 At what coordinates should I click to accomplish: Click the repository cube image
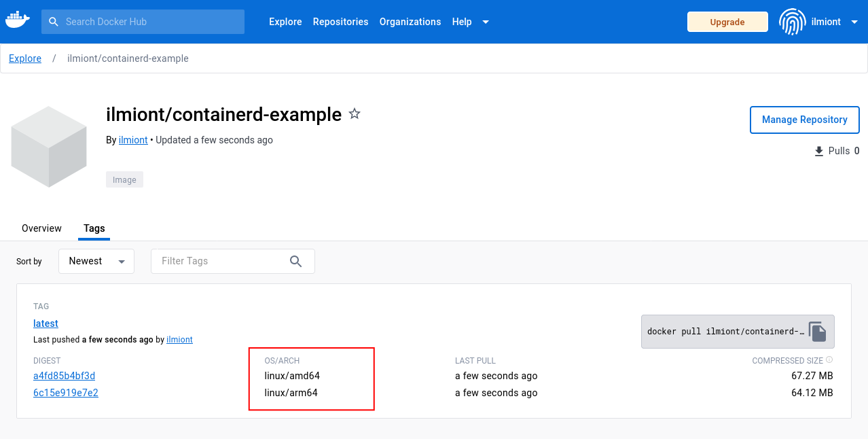(x=49, y=147)
